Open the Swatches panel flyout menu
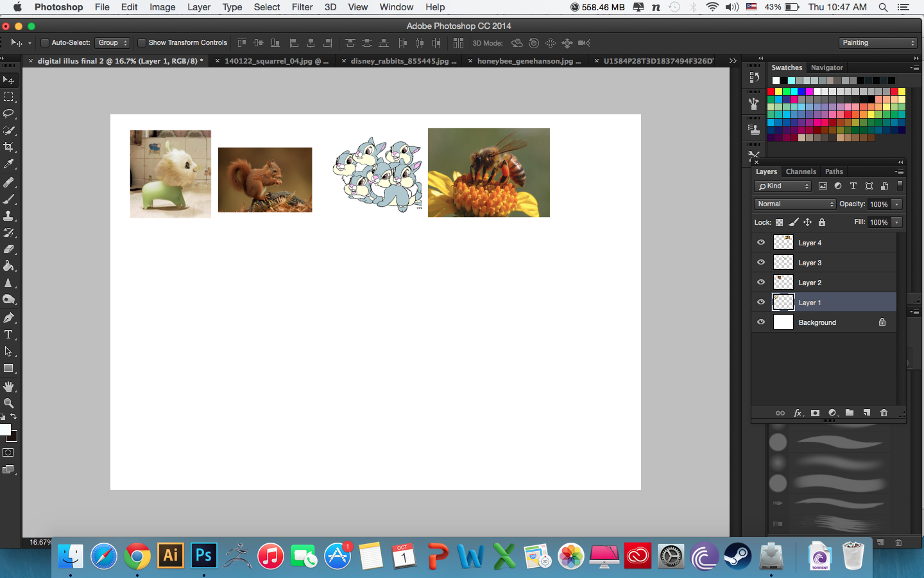This screenshot has height=578, width=924. [x=914, y=67]
